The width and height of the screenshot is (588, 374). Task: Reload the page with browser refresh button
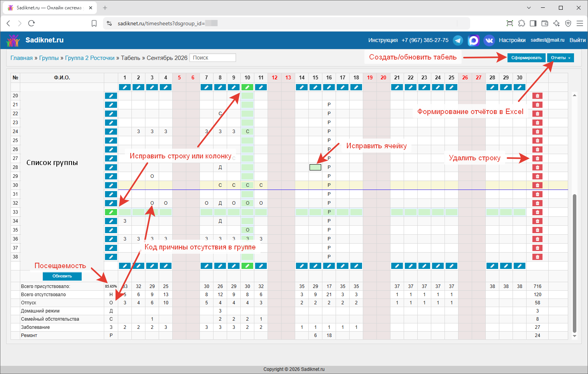point(31,23)
